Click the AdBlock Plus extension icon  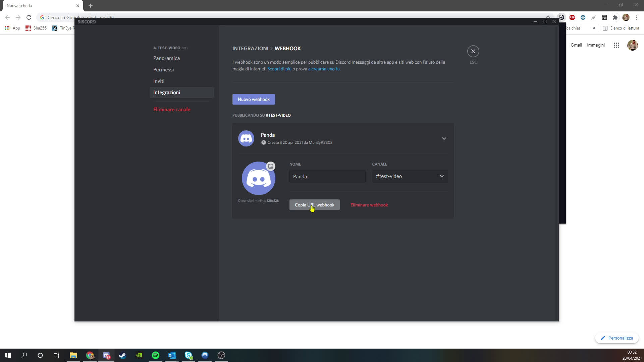click(572, 17)
